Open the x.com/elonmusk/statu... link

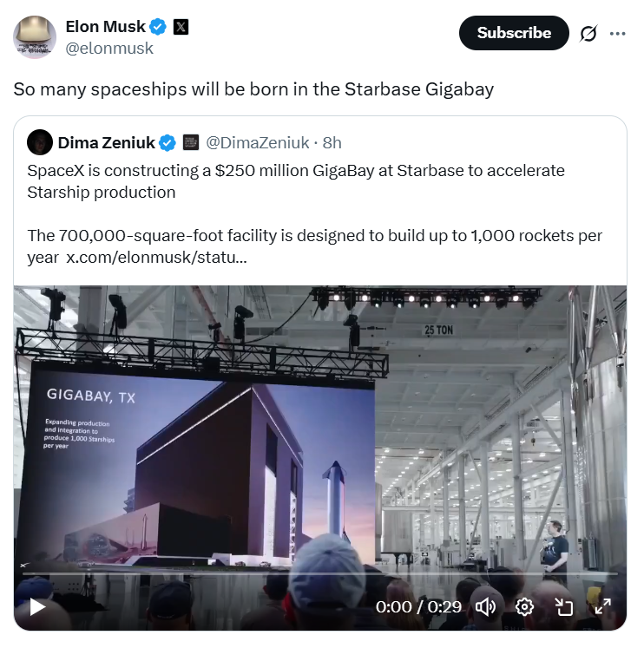tap(153, 259)
